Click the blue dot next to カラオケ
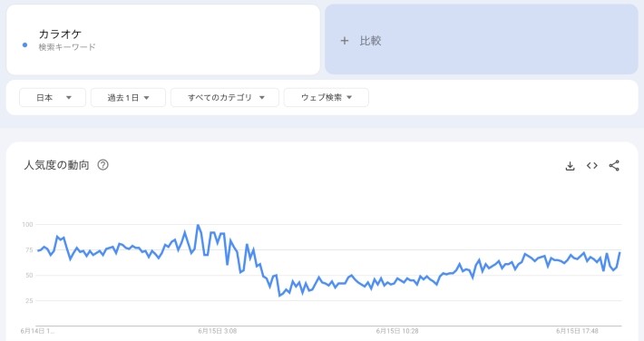The image size is (644, 341). [25, 45]
